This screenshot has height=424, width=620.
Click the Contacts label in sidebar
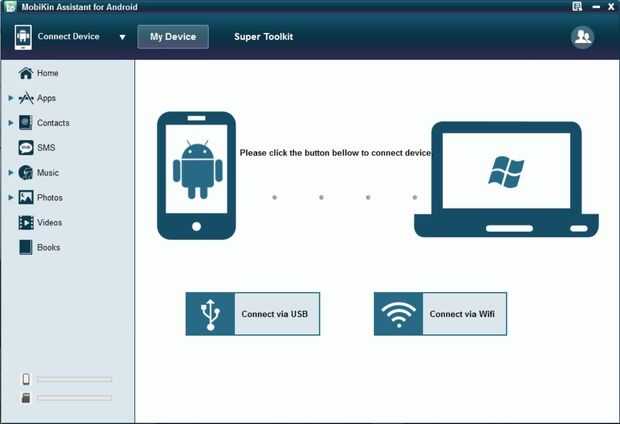click(53, 123)
